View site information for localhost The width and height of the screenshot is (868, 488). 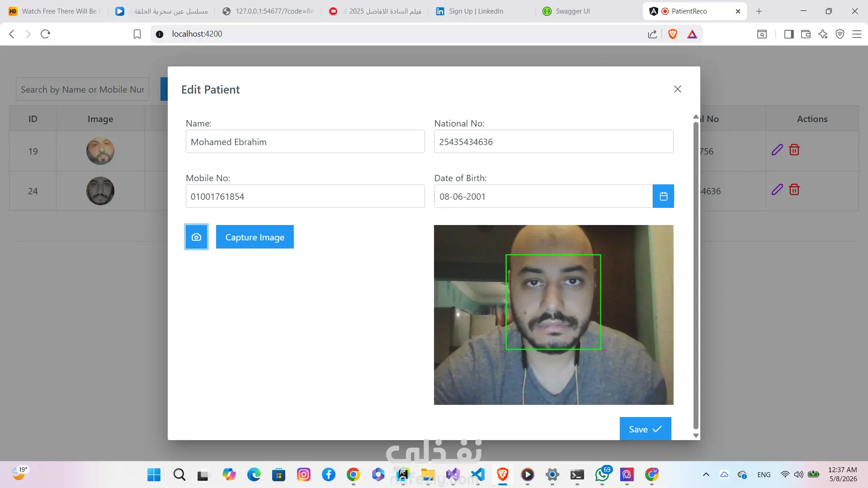click(x=160, y=34)
